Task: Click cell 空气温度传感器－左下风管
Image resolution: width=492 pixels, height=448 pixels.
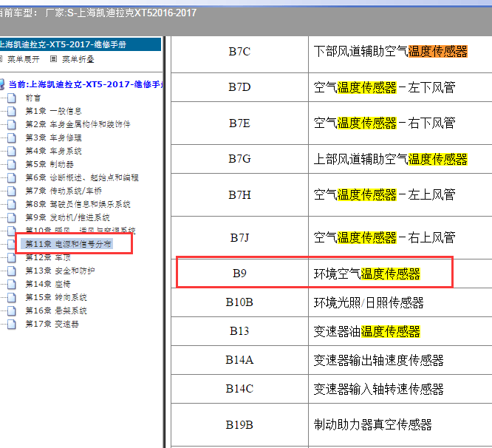Action: tap(400, 87)
